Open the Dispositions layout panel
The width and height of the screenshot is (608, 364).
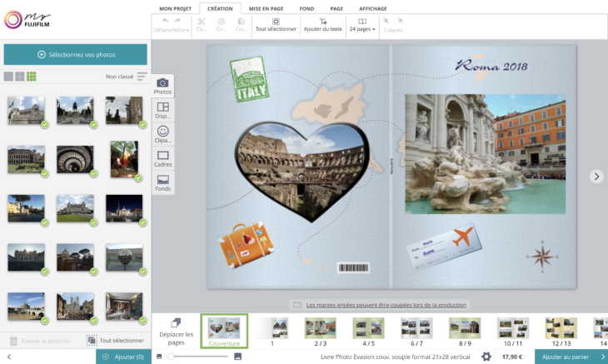162,110
